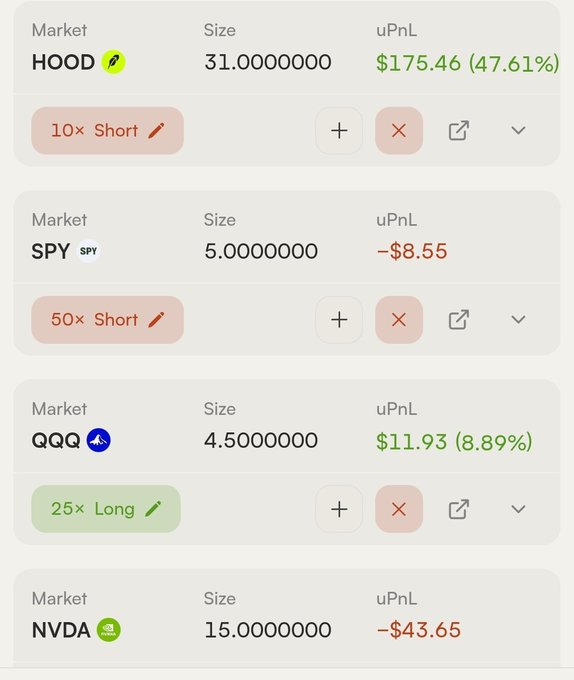Edit the 50× Short leverage on SPY

coord(108,320)
